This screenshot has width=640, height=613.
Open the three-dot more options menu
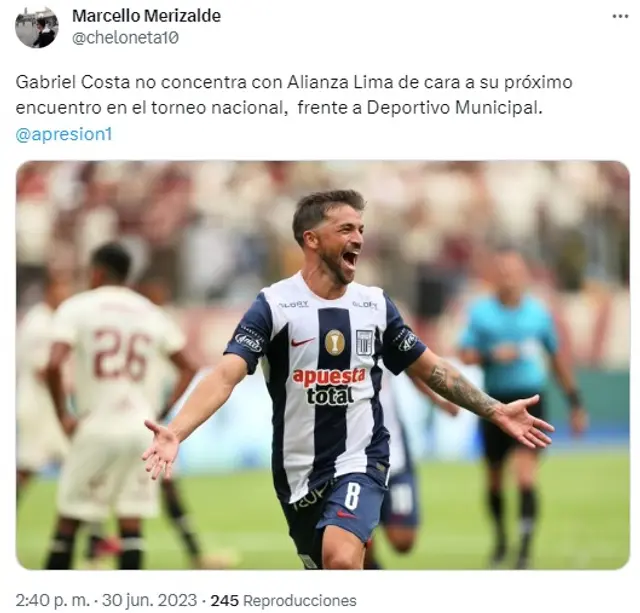620,16
